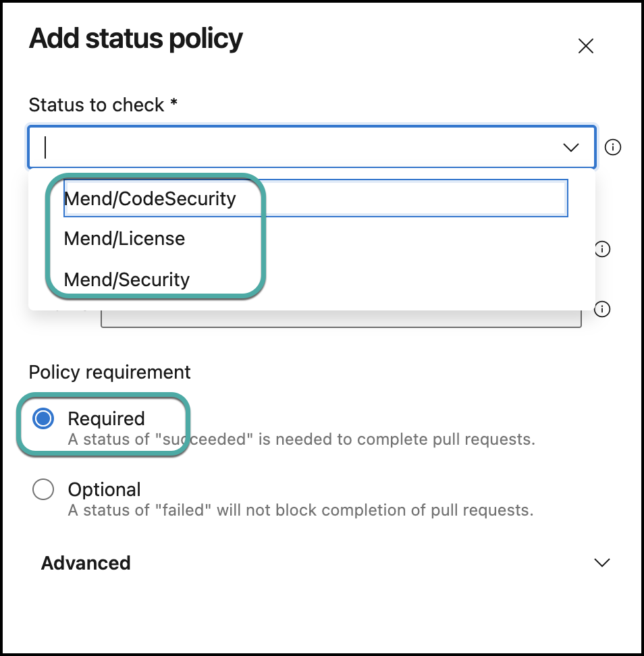Click the Required policy label text
Screen dimensions: 644x656
pos(106,419)
